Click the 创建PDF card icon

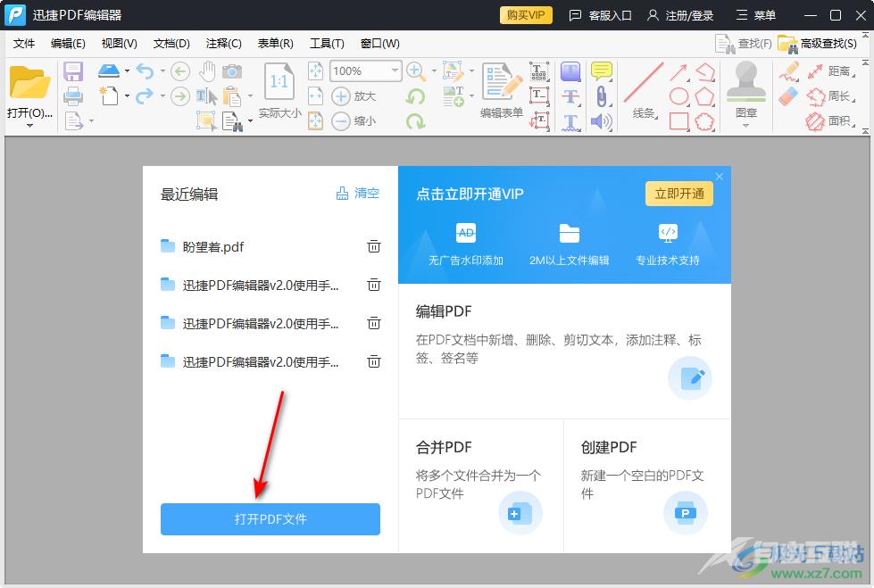tap(685, 513)
